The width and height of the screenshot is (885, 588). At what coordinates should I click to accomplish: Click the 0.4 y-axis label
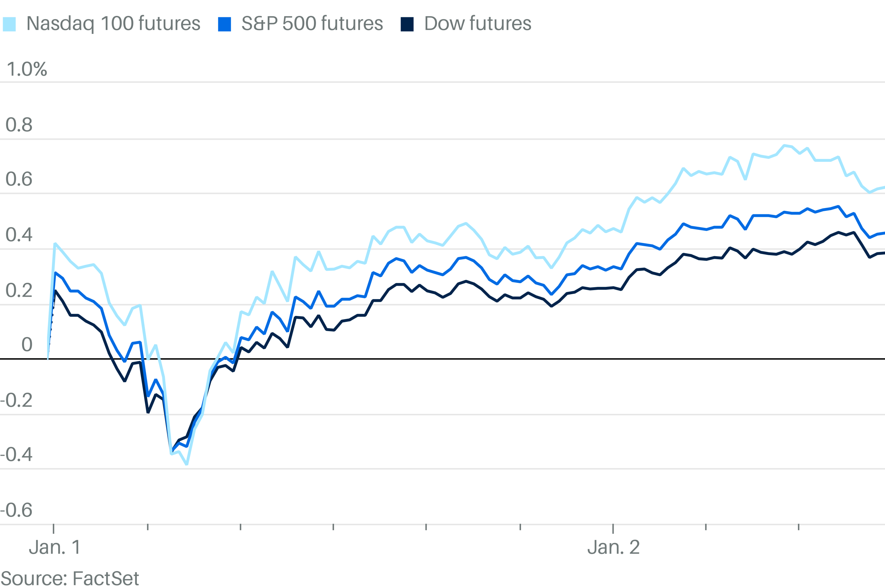tap(19, 235)
